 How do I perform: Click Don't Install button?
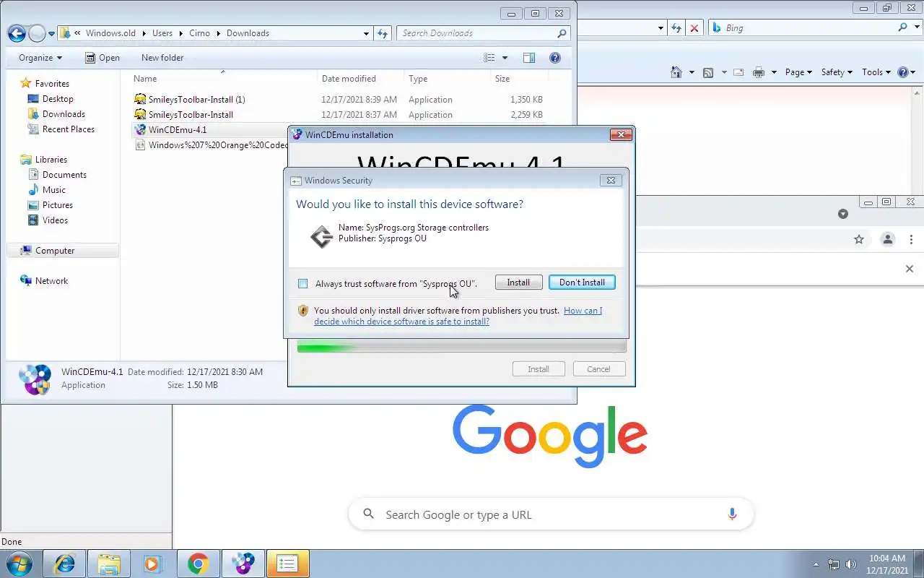coord(582,282)
